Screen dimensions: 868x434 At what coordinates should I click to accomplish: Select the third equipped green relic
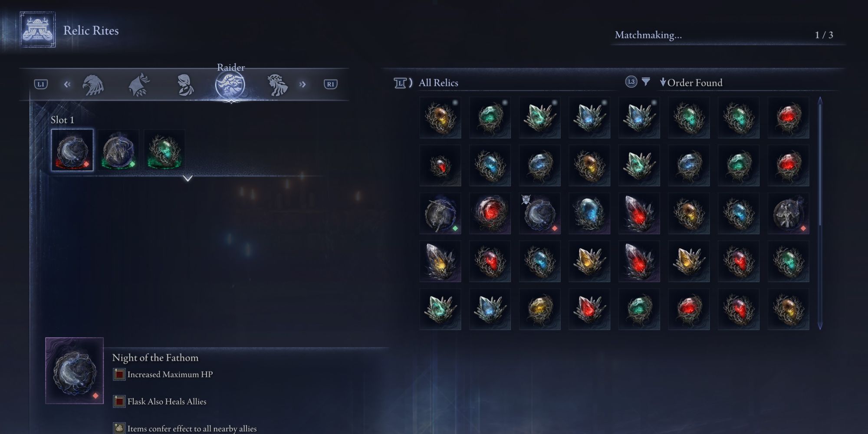[164, 150]
